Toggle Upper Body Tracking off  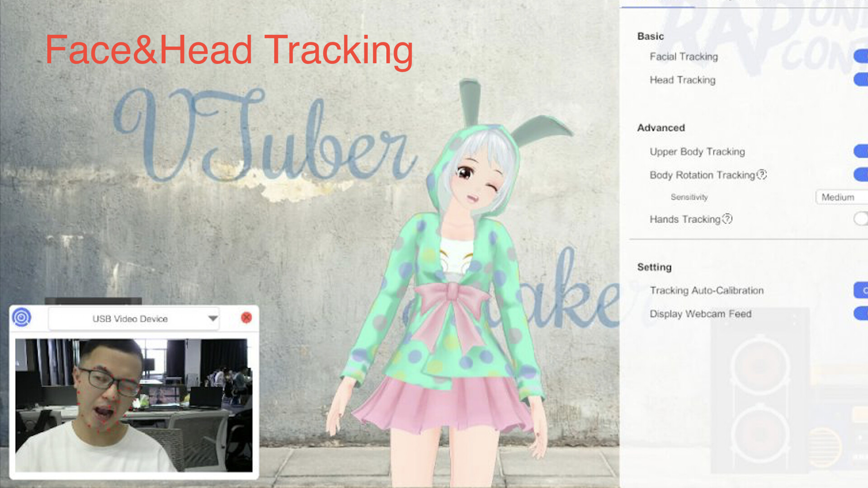(862, 150)
